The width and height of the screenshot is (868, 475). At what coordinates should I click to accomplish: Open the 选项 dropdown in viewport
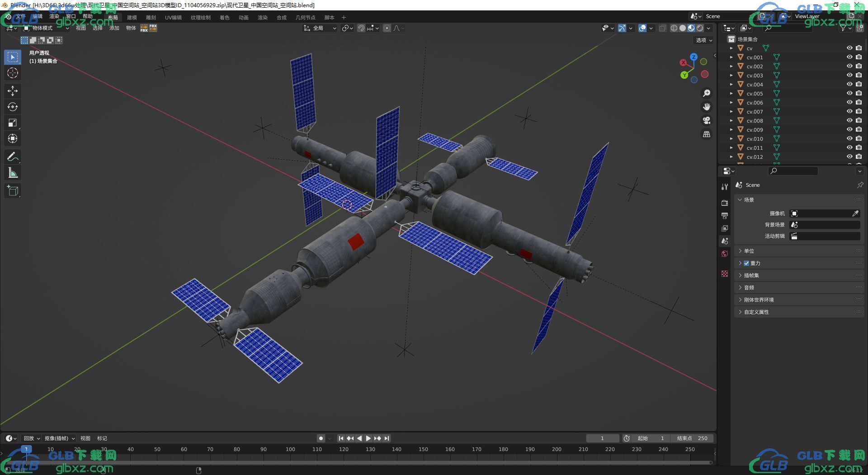(704, 40)
